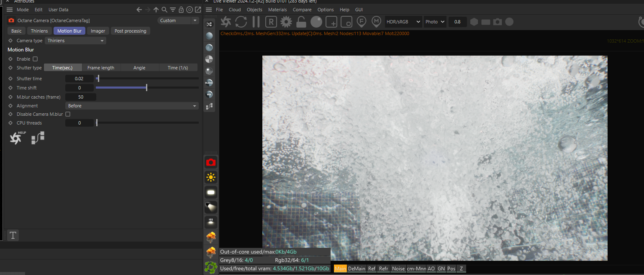Click the Time shift slider

(147, 88)
